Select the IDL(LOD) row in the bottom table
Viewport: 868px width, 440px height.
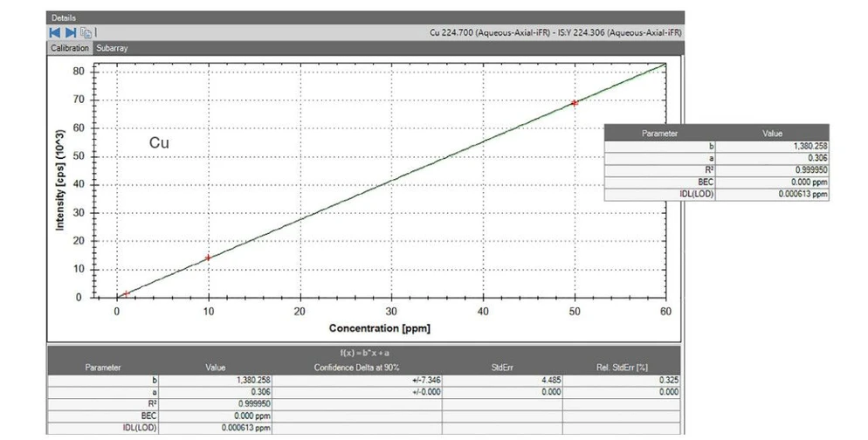tap(364, 428)
